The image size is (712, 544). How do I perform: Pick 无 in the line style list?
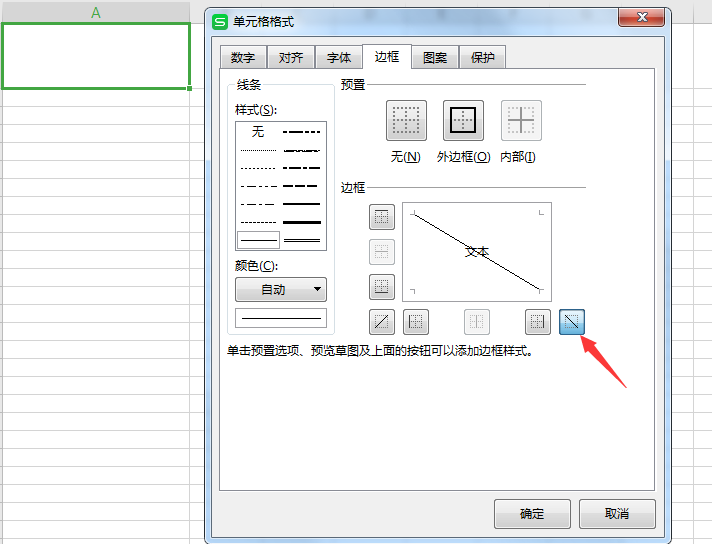(258, 132)
